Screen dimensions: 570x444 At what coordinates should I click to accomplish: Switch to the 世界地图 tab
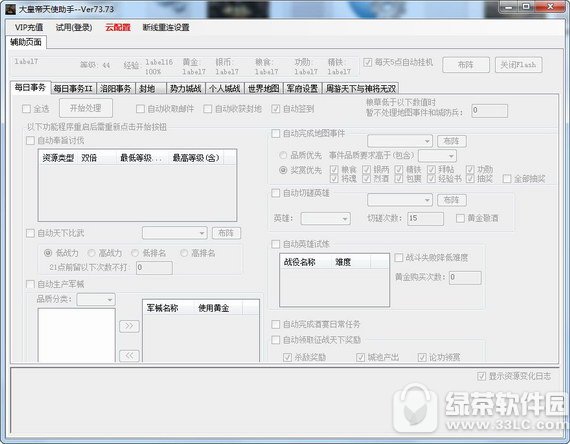[x=264, y=88]
